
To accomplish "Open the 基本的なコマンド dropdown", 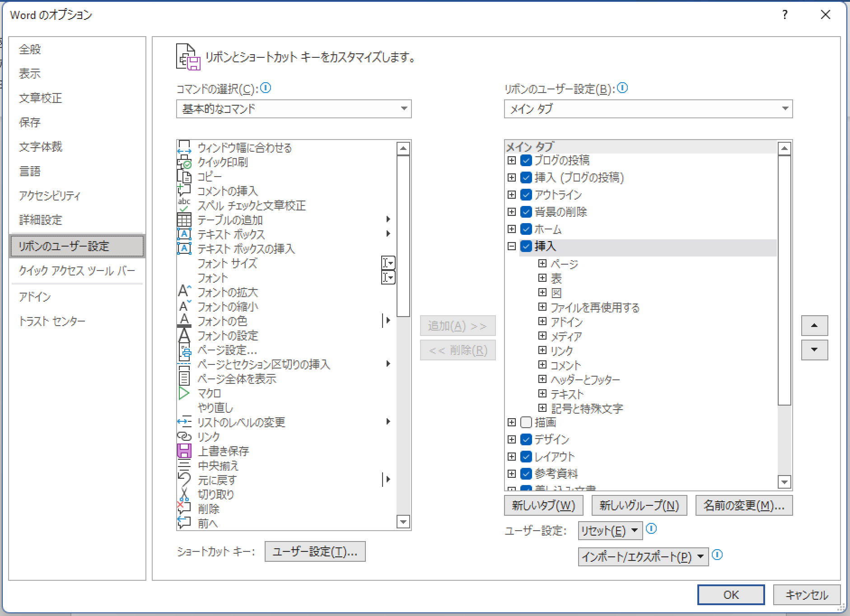I will 294,109.
